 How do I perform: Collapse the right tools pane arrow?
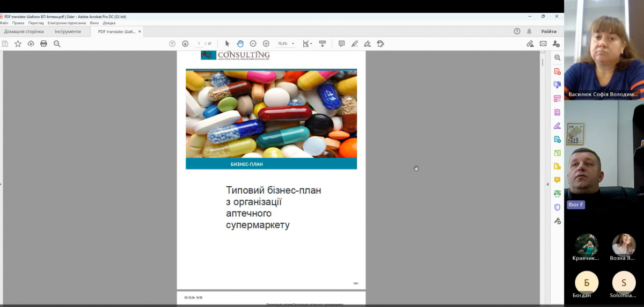click(547, 184)
